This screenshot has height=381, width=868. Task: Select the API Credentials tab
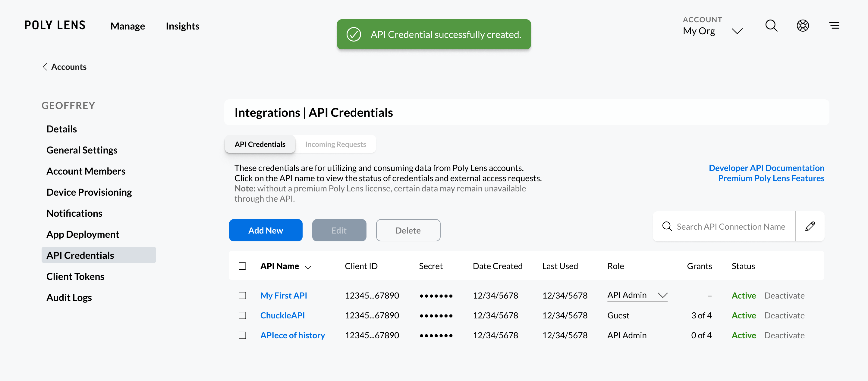click(x=261, y=144)
